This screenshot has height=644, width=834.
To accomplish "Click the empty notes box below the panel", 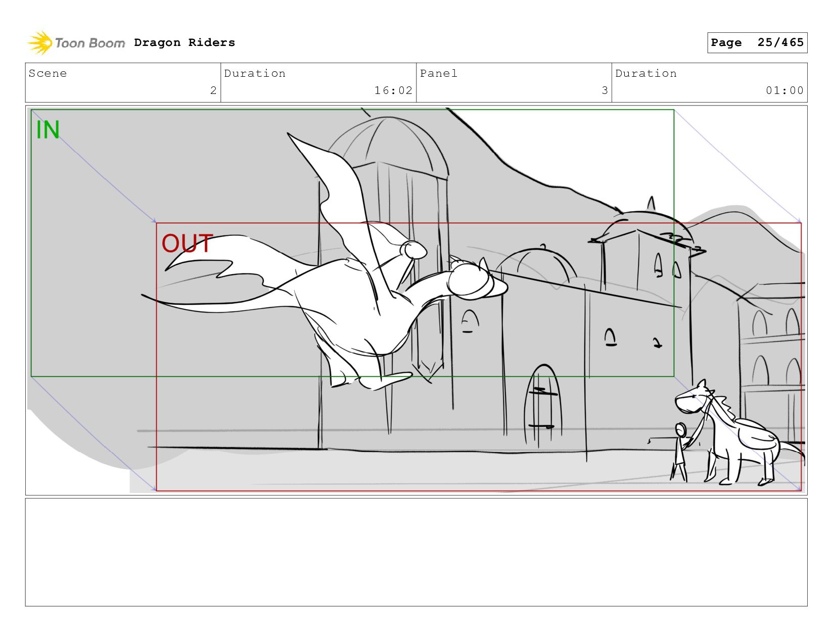I will (x=416, y=552).
